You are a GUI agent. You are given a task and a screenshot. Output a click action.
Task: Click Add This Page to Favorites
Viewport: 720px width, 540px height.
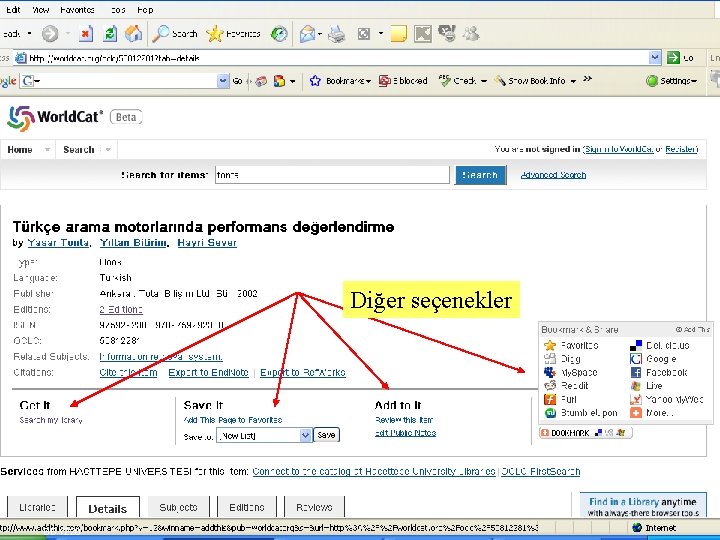click(x=233, y=420)
